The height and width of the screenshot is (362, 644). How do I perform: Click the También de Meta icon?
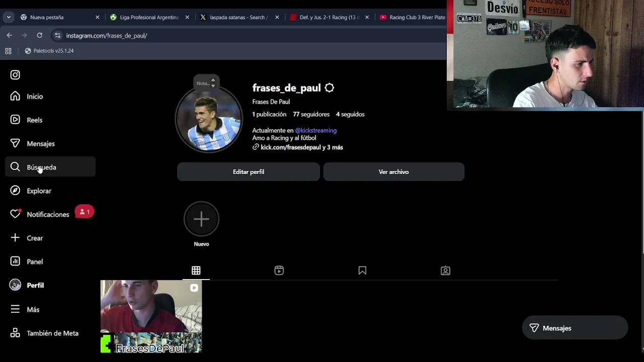[15, 333]
